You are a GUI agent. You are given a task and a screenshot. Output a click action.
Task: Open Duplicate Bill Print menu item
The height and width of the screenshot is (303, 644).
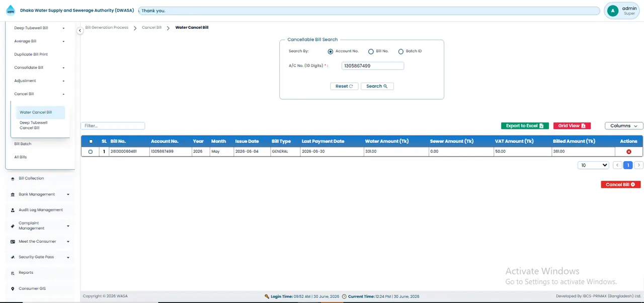tap(31, 54)
